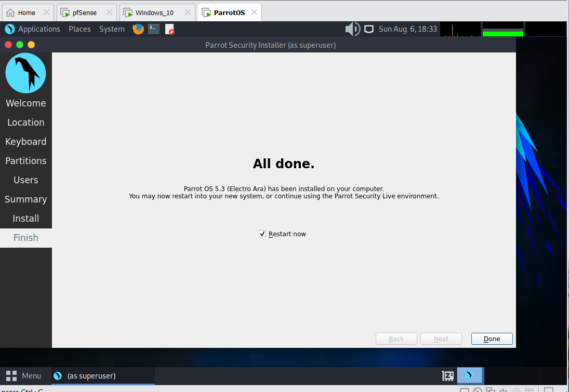The height and width of the screenshot is (392, 569).
Task: Click the Z icon in the bottom panel
Action: 448,376
